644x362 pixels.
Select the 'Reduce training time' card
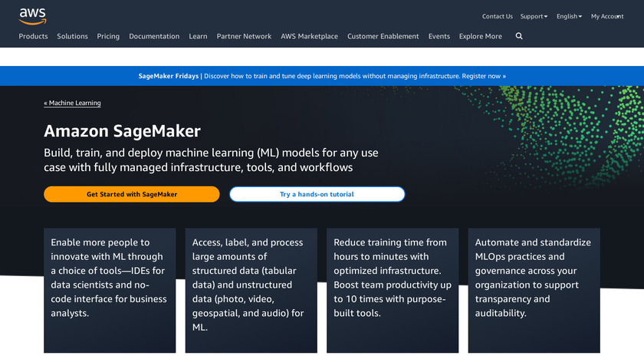point(393,290)
